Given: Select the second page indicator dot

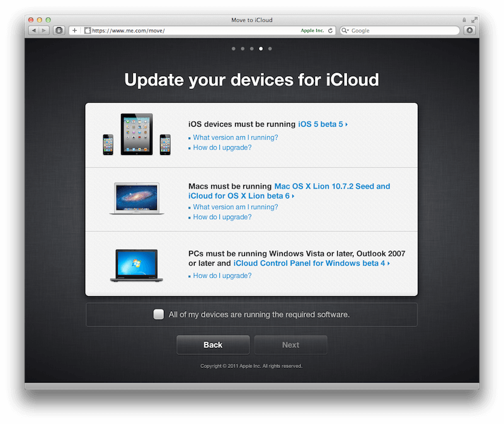Looking at the screenshot, I should coord(243,49).
